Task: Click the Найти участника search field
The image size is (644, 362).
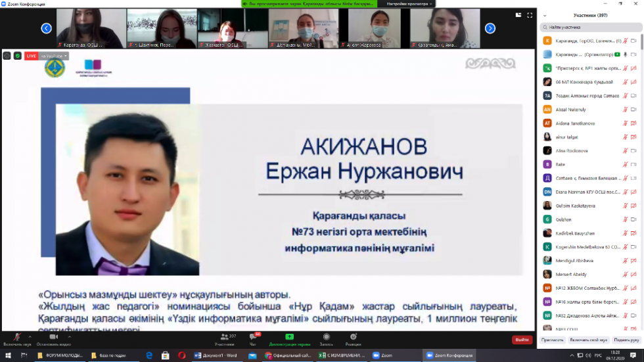Action: pyautogui.click(x=591, y=27)
